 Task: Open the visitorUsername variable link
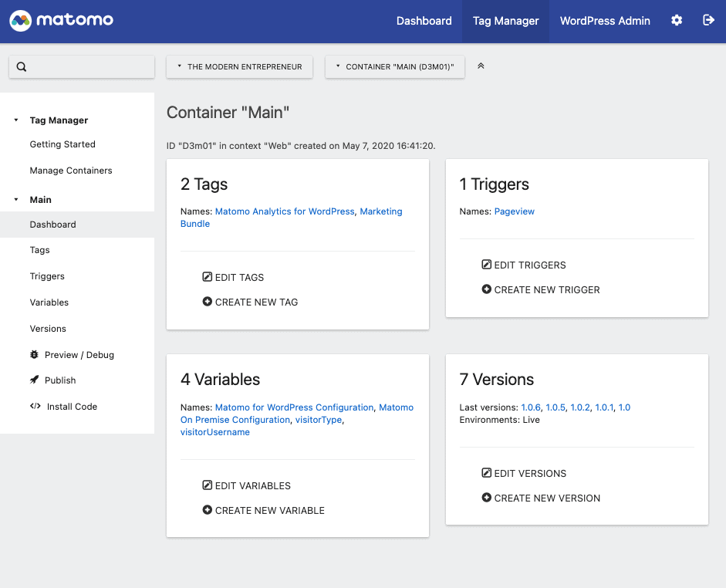pyautogui.click(x=214, y=432)
